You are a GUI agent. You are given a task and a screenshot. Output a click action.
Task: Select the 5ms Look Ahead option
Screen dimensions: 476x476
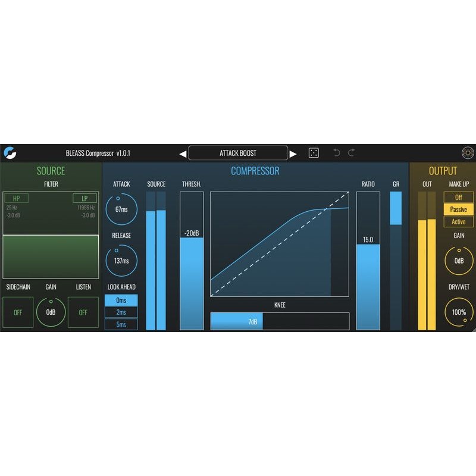click(x=121, y=324)
